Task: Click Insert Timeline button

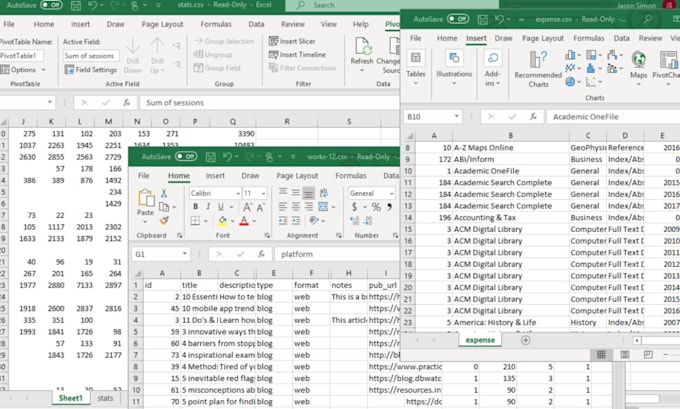Action: pos(297,54)
